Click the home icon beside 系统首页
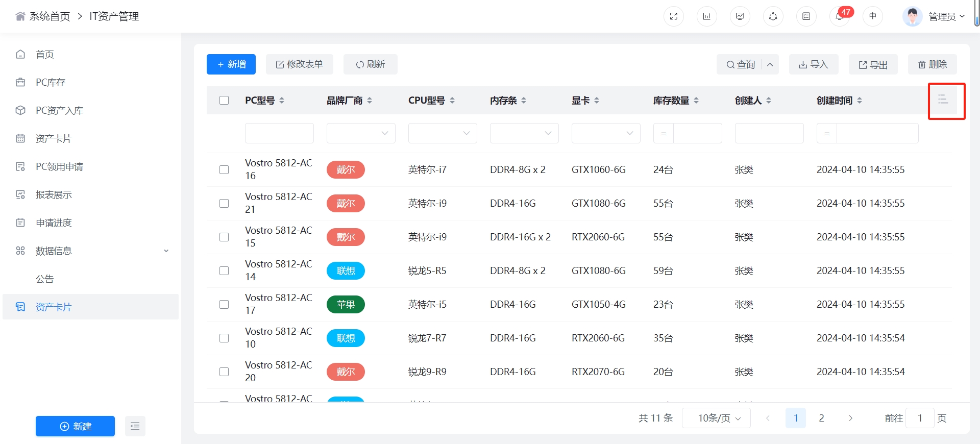This screenshot has width=980, height=444. point(20,16)
